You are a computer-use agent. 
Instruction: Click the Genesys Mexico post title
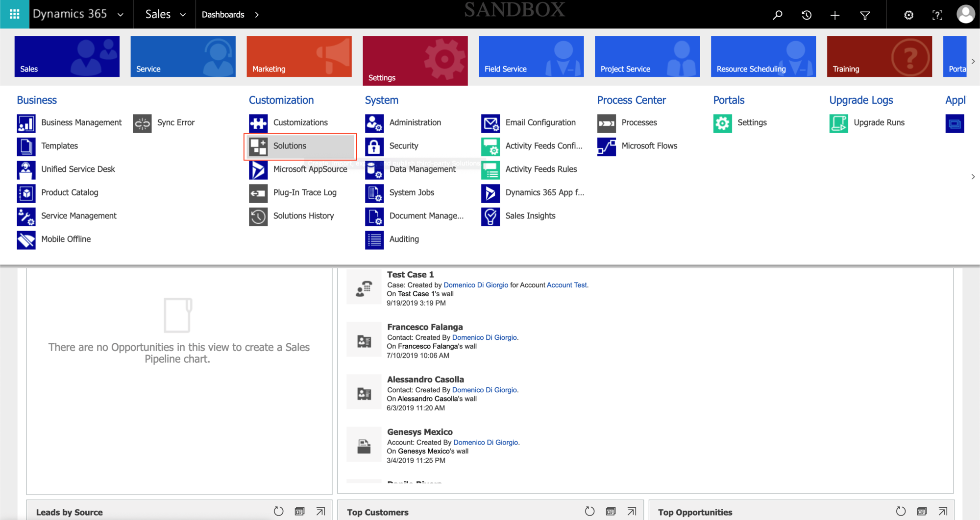[420, 432]
